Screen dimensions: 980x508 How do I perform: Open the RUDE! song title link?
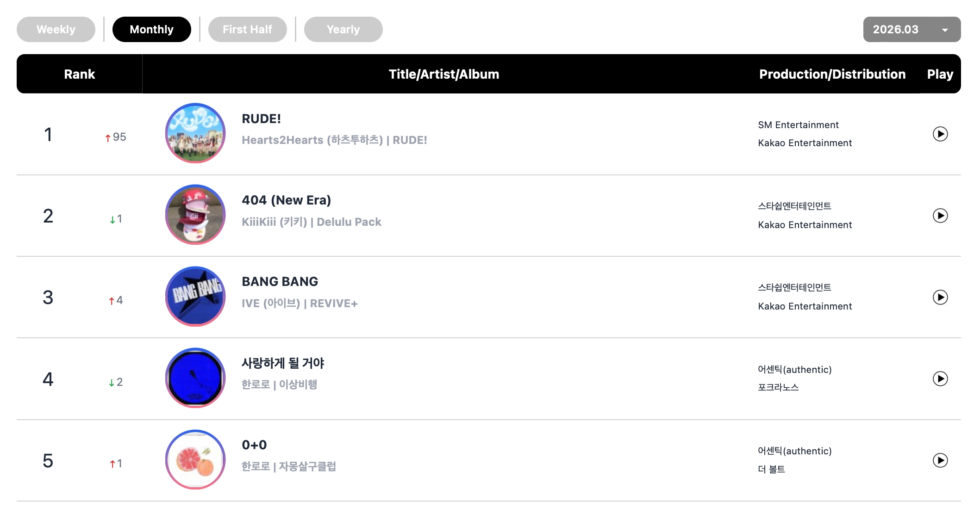[261, 119]
